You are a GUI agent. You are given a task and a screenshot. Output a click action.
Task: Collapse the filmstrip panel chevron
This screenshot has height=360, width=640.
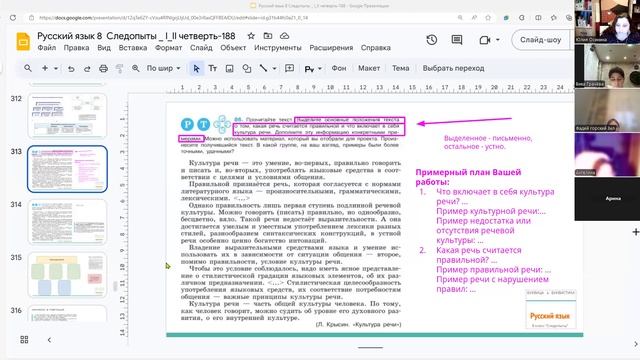[49, 340]
